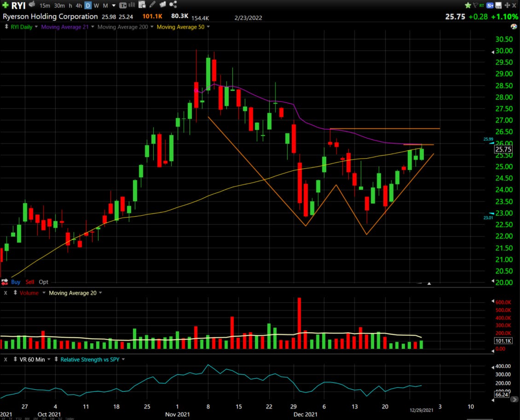Click the four-arrow move icon
The image size is (520, 420).
pos(507,6)
